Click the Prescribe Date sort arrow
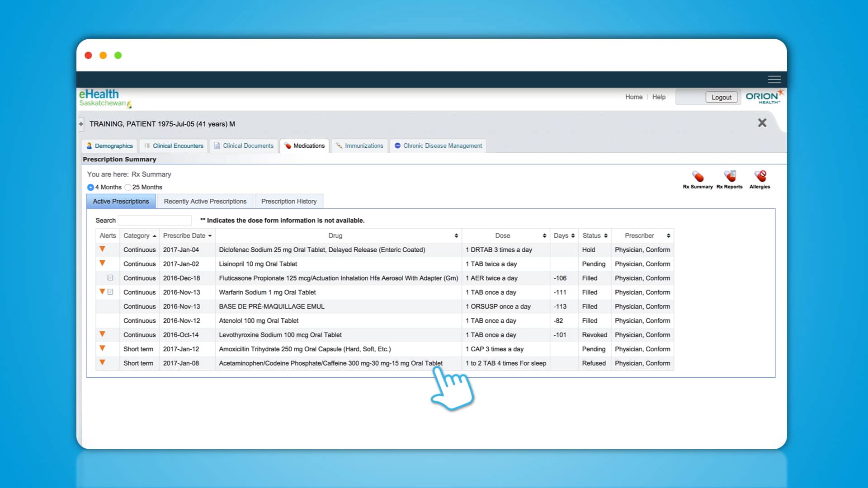This screenshot has width=868, height=488. coord(210,235)
